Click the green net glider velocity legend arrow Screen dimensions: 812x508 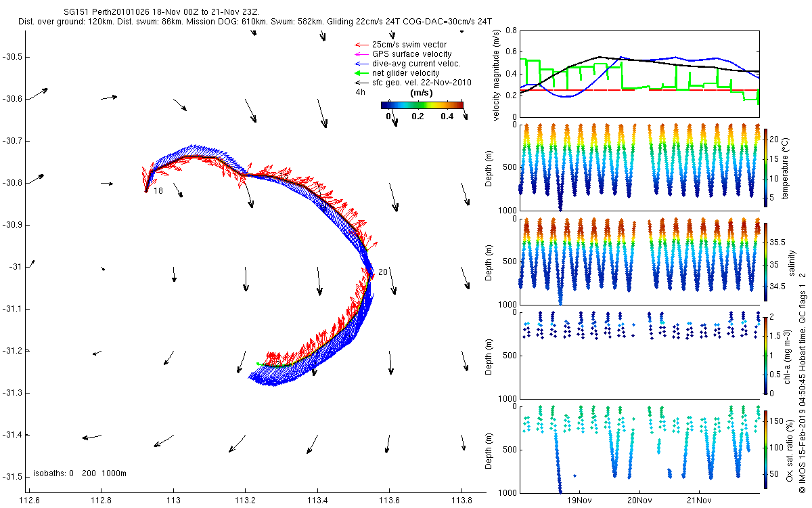tap(361, 73)
